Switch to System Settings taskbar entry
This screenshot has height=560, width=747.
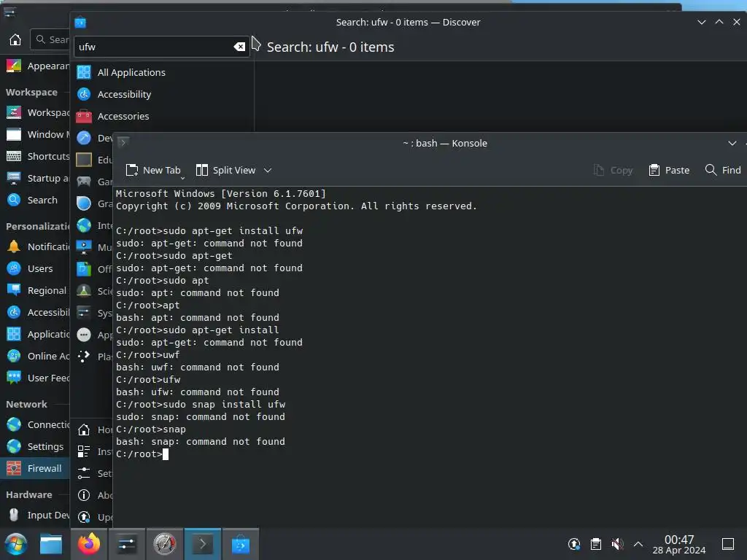click(127, 544)
